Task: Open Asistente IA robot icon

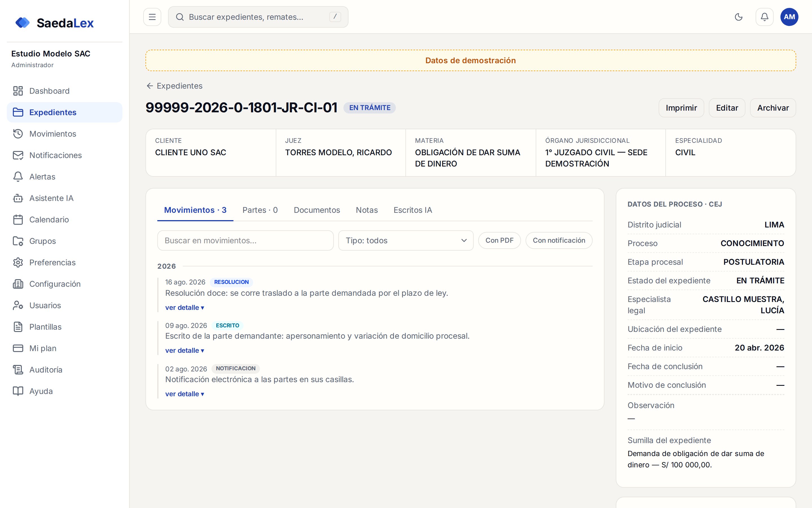Action: (x=18, y=198)
